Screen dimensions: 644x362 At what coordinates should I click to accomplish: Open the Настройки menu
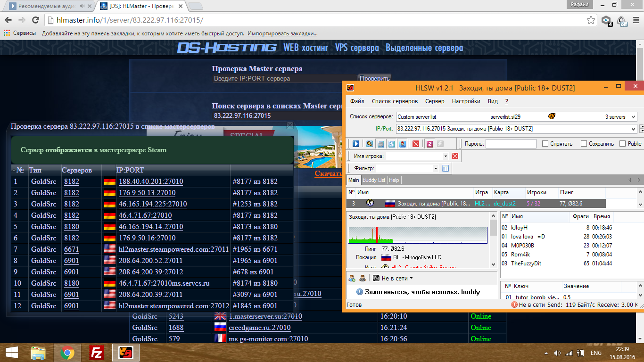[466, 101]
